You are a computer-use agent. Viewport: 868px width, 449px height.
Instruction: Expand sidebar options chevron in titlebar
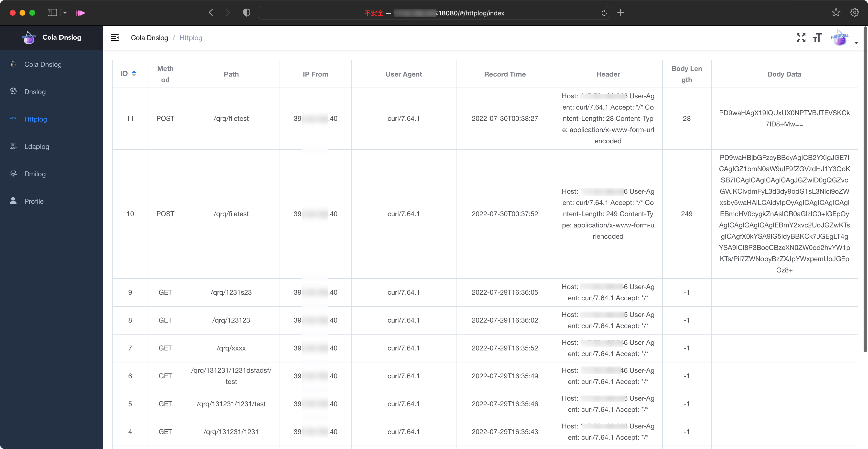pyautogui.click(x=65, y=13)
